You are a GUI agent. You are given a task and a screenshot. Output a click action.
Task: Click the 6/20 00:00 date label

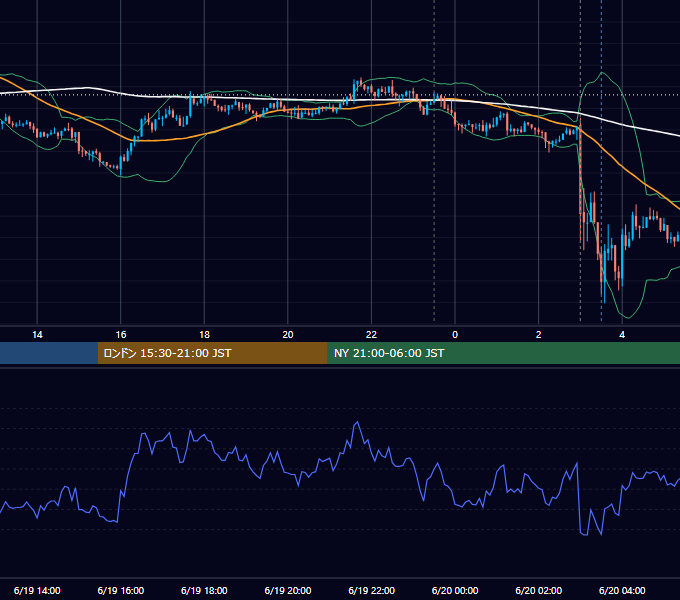(x=455, y=590)
